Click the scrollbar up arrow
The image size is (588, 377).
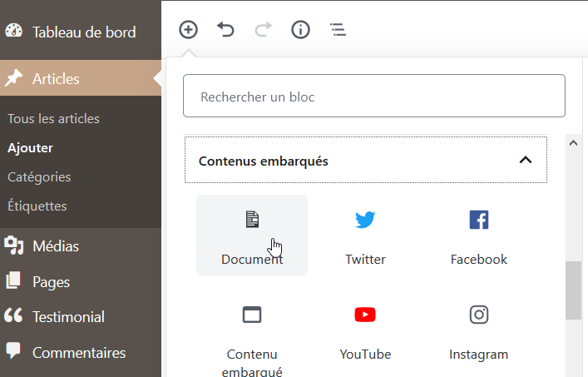[573, 143]
